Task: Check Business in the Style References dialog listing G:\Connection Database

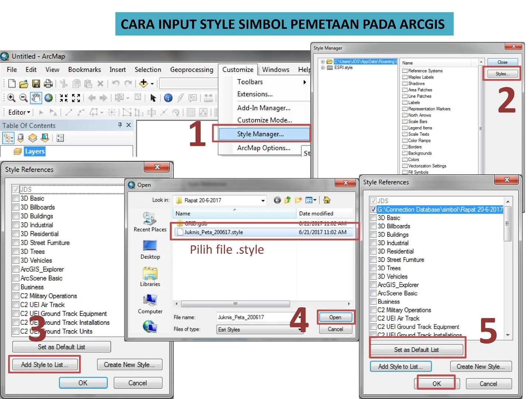Action: 374,302
